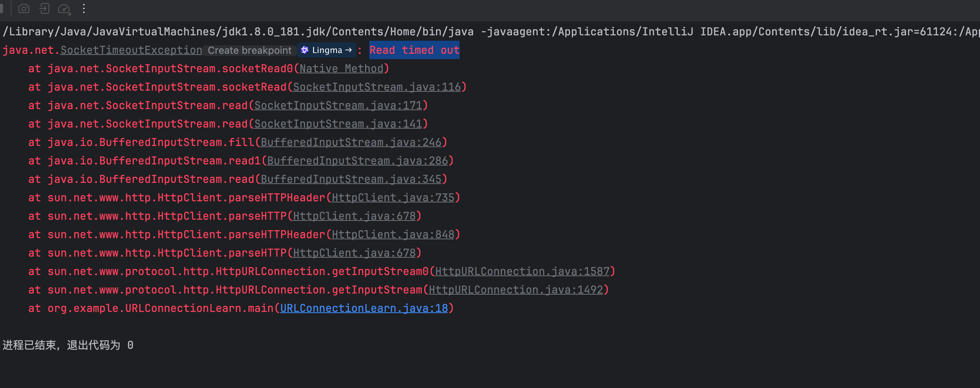Screen dimensions: 980x388
Task: Click the Lingma sparkle icon
Action: point(305,50)
